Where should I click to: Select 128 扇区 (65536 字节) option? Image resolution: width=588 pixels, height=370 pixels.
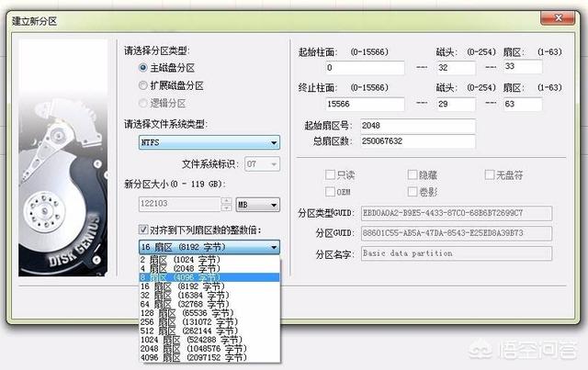(x=209, y=313)
